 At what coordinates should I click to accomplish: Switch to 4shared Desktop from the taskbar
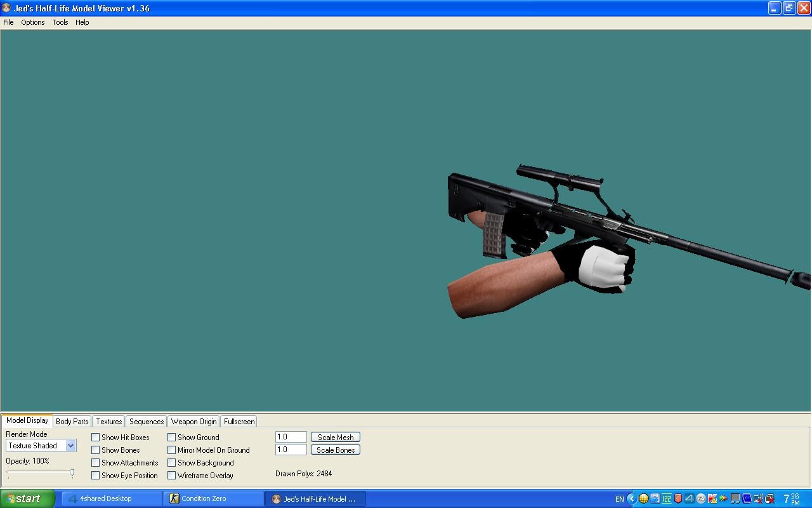tap(111, 498)
